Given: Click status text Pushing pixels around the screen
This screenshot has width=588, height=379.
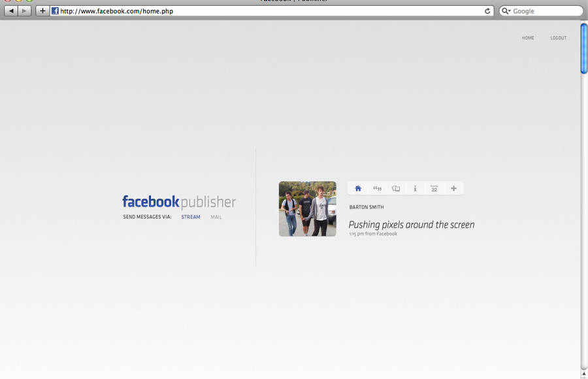Looking at the screenshot, I should (x=412, y=224).
